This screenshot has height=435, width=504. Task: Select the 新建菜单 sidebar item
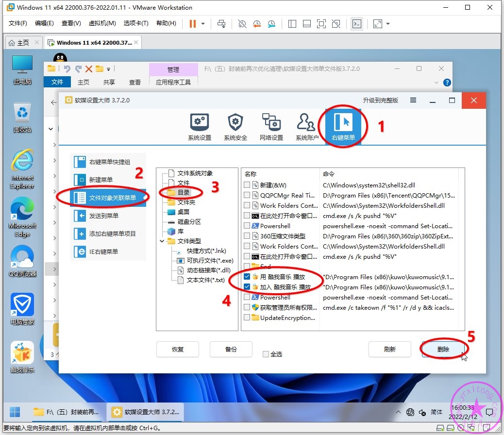pos(108,180)
